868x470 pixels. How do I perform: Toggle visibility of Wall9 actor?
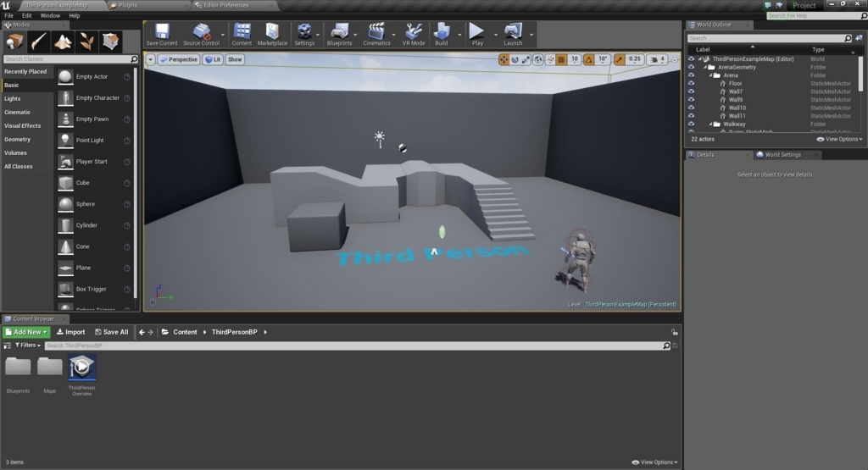pos(691,100)
